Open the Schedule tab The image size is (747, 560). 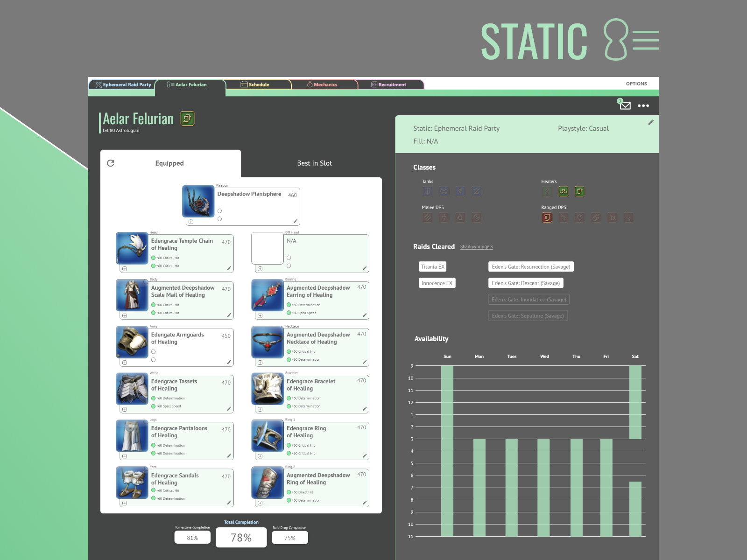click(258, 84)
